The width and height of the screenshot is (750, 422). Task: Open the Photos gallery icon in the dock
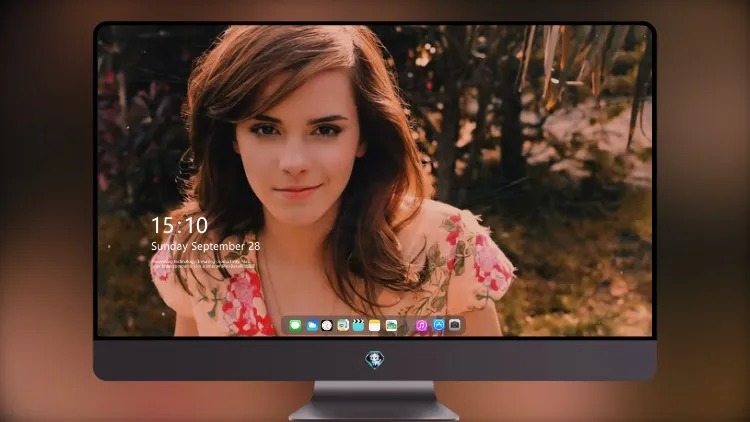pos(391,326)
